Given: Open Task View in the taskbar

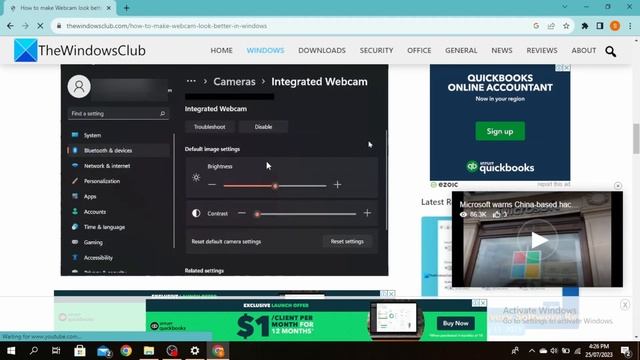Looking at the screenshot, I should pos(56,351).
